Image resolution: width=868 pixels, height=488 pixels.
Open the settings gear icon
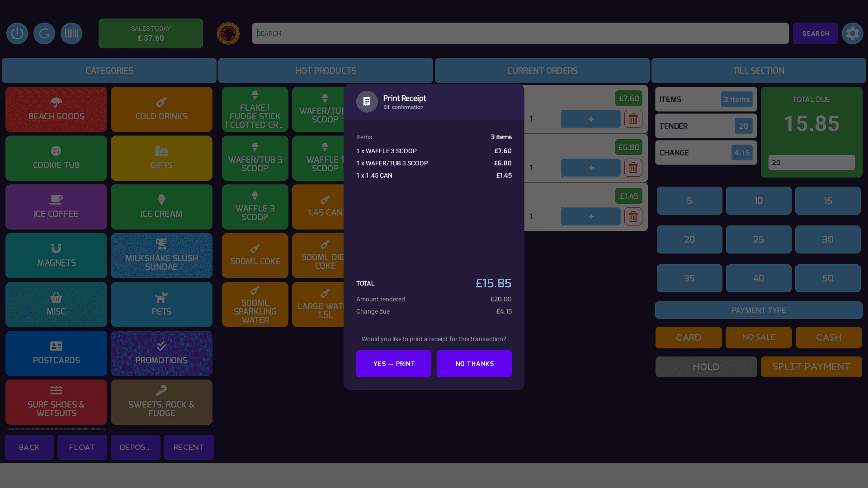(x=852, y=33)
